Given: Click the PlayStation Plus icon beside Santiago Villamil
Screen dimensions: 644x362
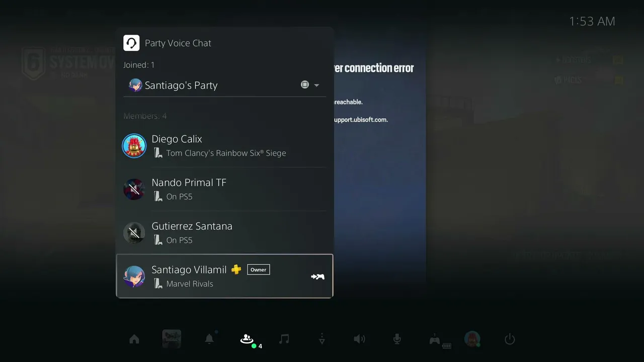Looking at the screenshot, I should coord(236,269).
